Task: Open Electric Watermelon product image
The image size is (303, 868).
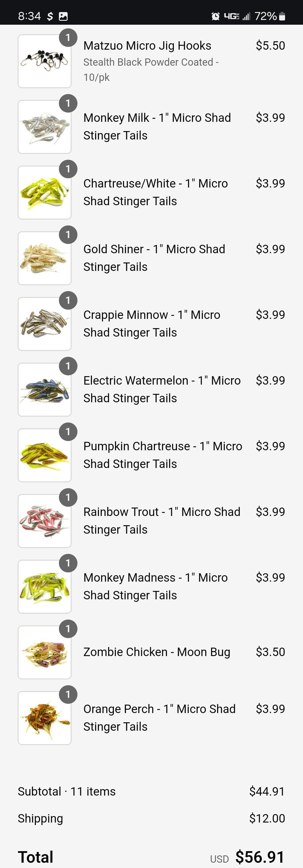Action: pyautogui.click(x=44, y=390)
